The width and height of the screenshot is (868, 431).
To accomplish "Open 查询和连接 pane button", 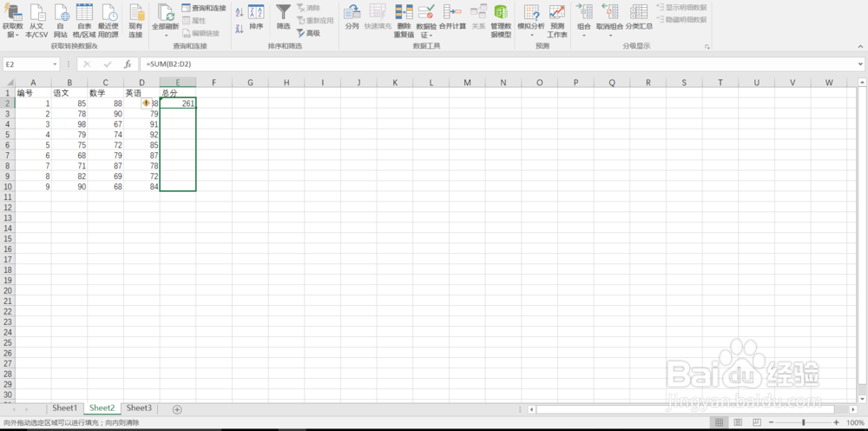I will pos(204,8).
